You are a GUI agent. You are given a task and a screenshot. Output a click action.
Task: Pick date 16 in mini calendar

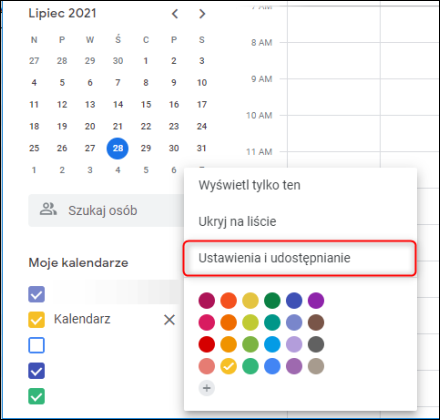[174, 105]
